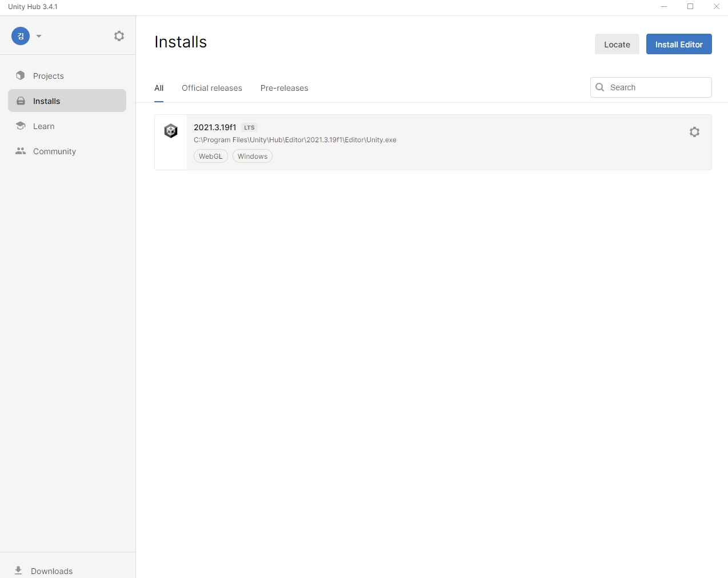Click the search magnifier icon
The width and height of the screenshot is (728, 578).
[600, 87]
